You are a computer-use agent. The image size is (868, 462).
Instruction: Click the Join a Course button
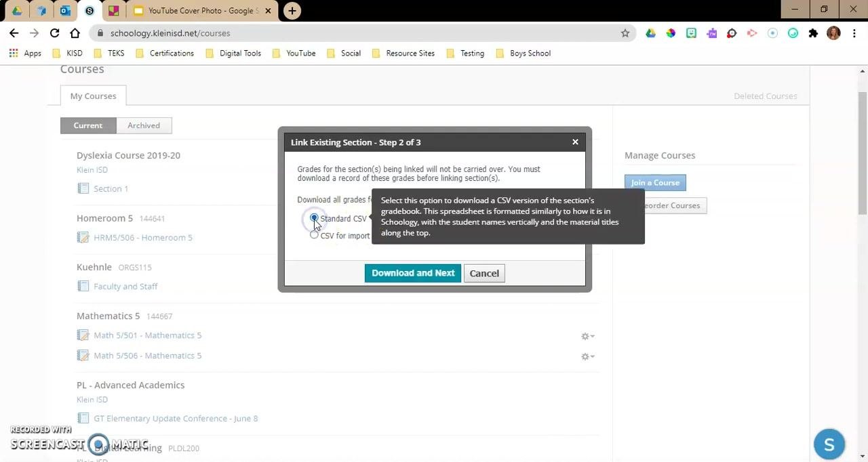click(x=655, y=182)
